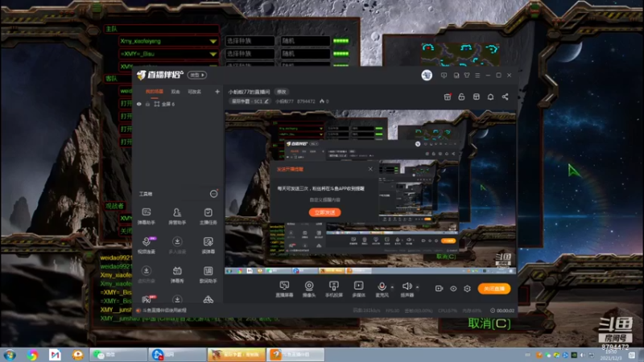Screen dimensions: 644x362
Task: Open second 随机 dropdown in game lobby
Action: pos(305,54)
